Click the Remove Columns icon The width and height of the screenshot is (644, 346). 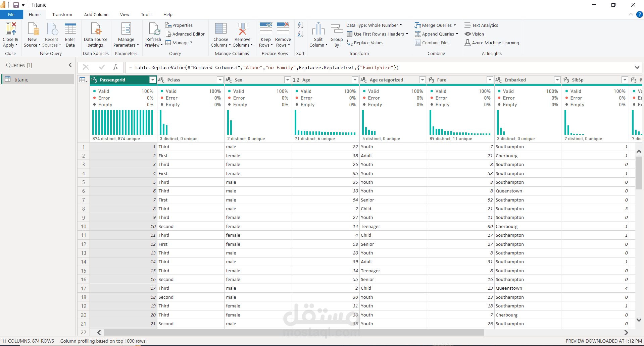pyautogui.click(x=243, y=29)
